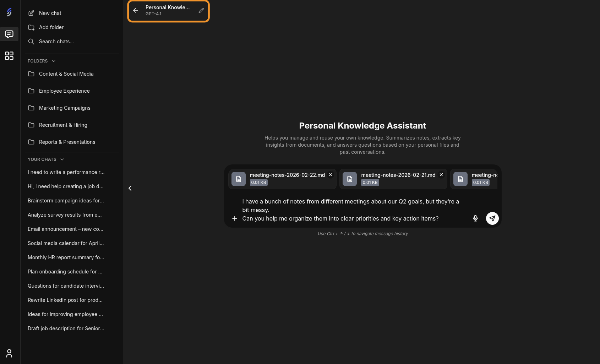Click inside the message input field
The image size is (600, 364).
pyautogui.click(x=355, y=210)
